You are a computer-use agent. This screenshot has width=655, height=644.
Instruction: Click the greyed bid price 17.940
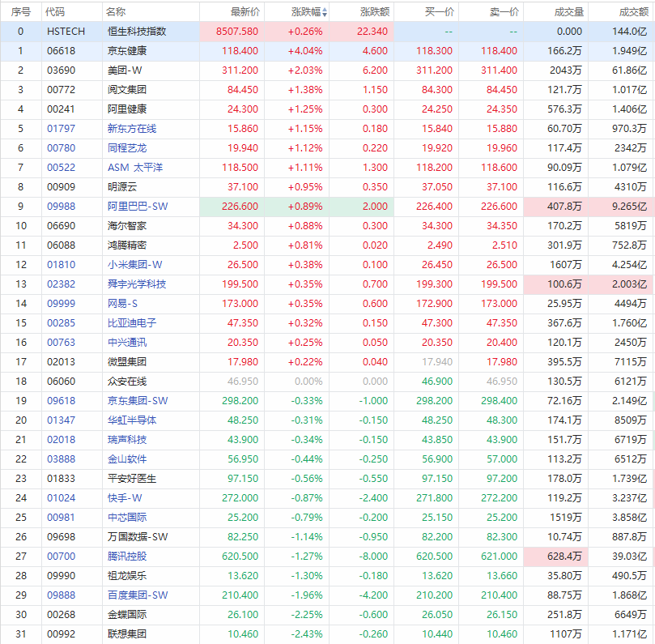[x=437, y=362]
